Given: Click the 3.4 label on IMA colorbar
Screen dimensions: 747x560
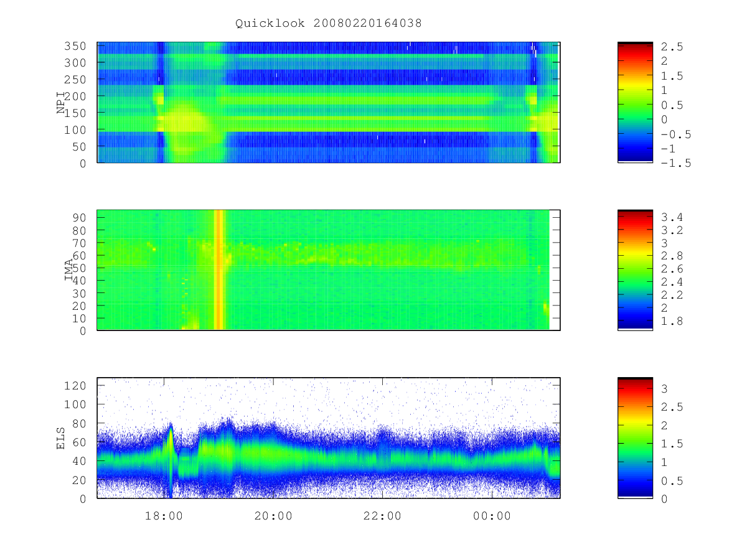Looking at the screenshot, I should pos(672,217).
